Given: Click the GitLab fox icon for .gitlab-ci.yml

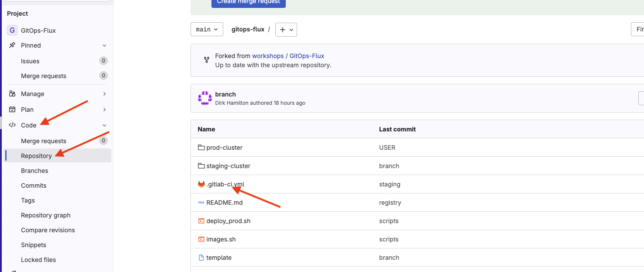Looking at the screenshot, I should (x=201, y=184).
